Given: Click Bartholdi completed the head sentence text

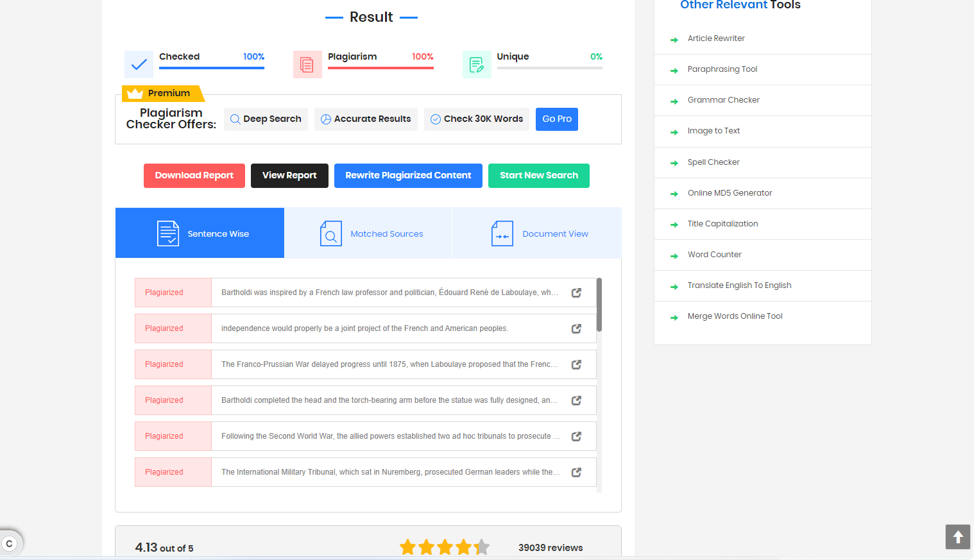Looking at the screenshot, I should pos(389,400).
